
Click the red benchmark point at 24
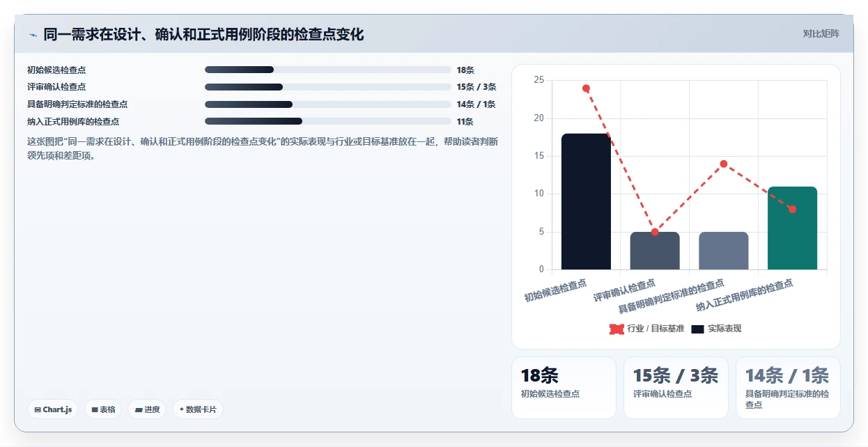coord(586,88)
